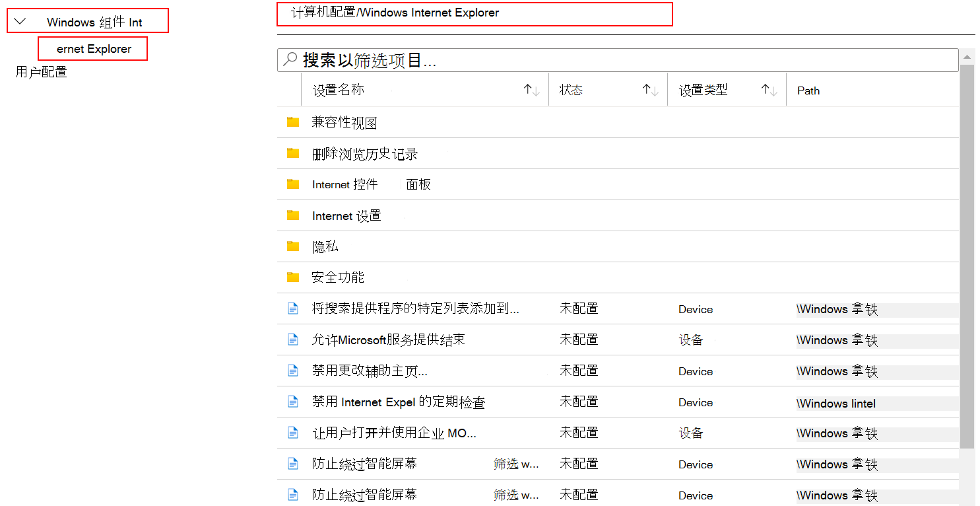This screenshot has width=980, height=506.
Task: Click the 状态 column header
Action: (572, 90)
